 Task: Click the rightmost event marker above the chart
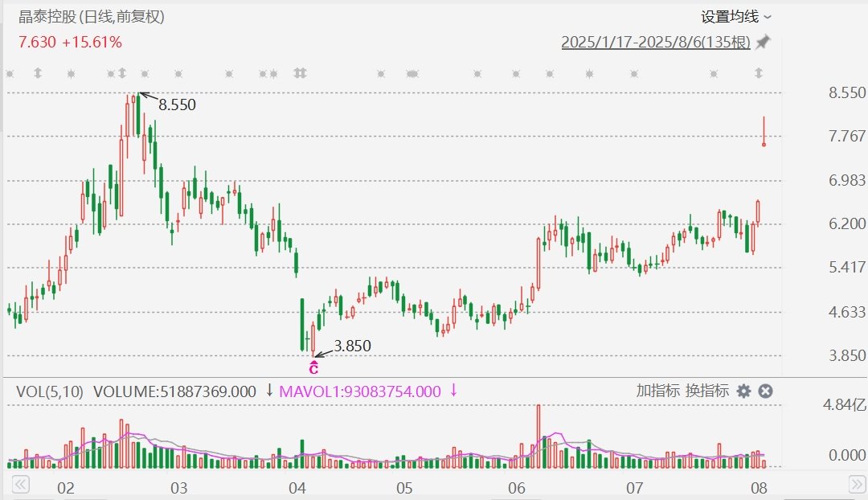759,74
